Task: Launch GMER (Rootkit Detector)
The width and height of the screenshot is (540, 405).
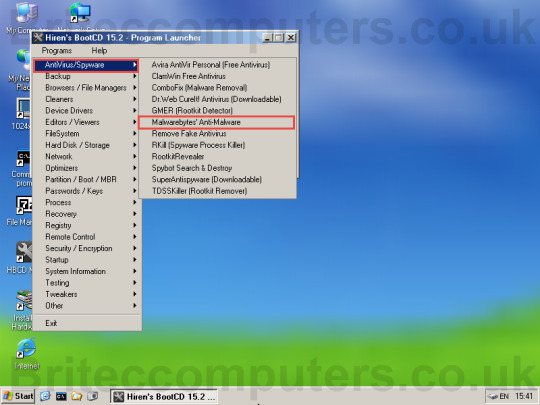Action: coord(217,111)
